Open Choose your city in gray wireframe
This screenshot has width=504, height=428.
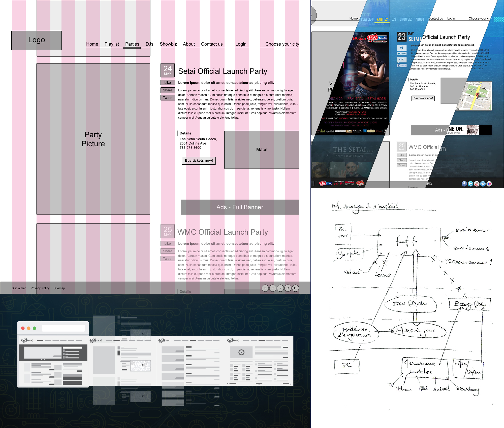(x=282, y=44)
